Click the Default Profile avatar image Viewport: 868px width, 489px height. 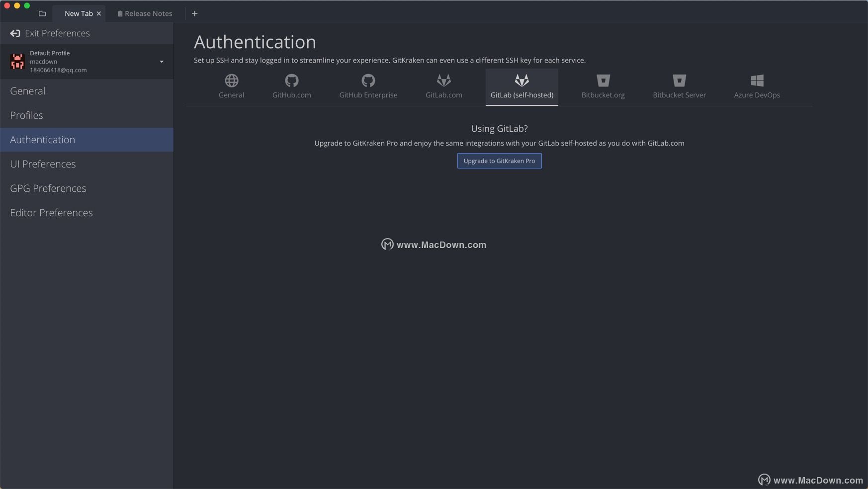pyautogui.click(x=17, y=62)
